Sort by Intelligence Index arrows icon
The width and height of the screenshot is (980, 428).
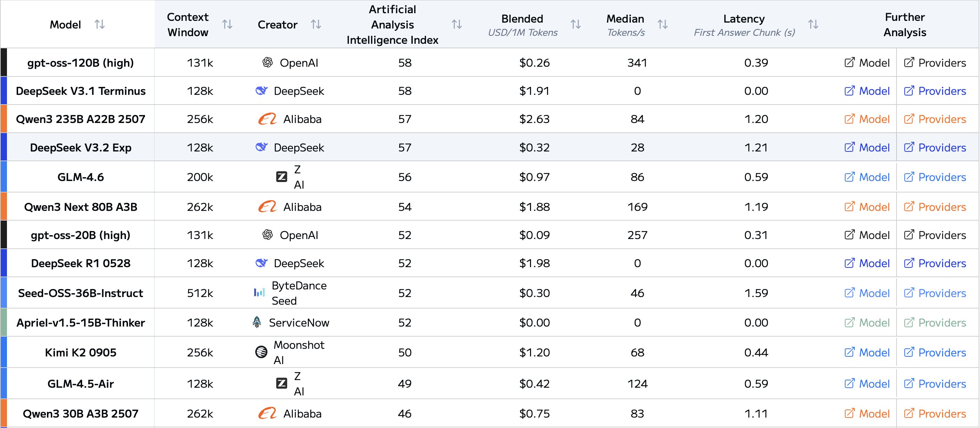(x=457, y=24)
